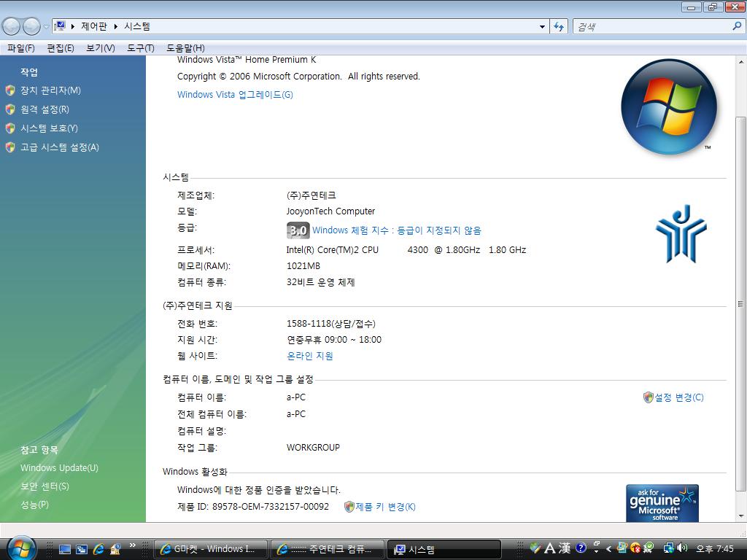The height and width of the screenshot is (560, 747).
Task: Click the IME pen and globe tray icon
Action: coord(535,548)
